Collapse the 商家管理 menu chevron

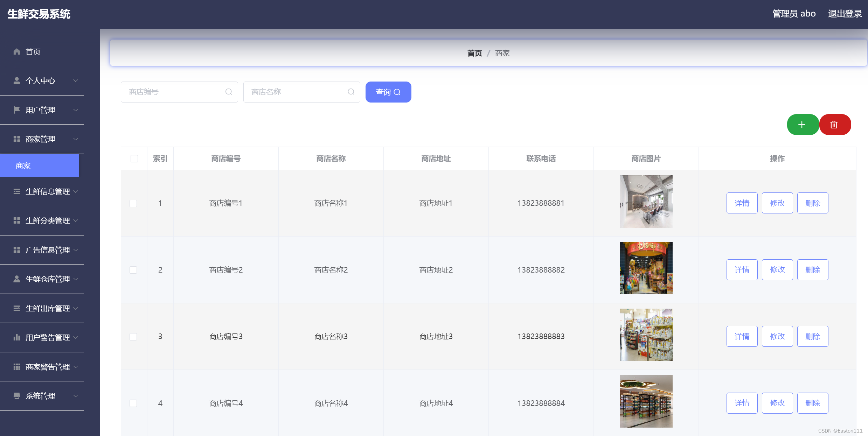[76, 139]
